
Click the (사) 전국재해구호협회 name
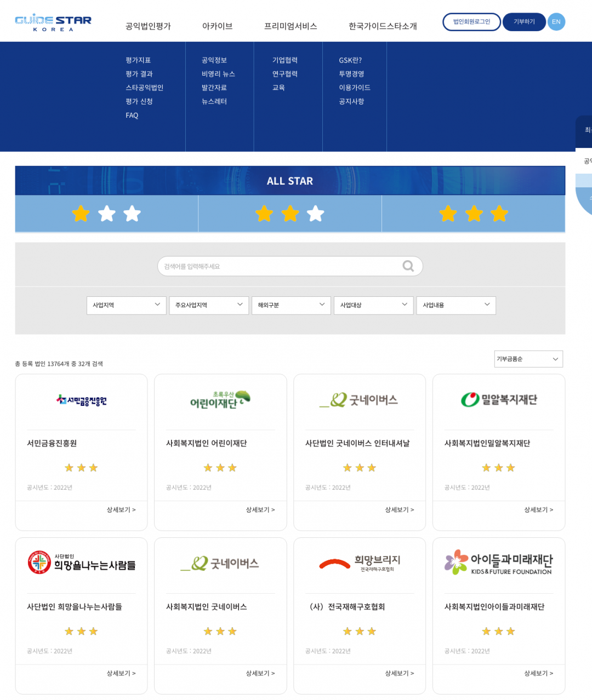[x=348, y=607]
